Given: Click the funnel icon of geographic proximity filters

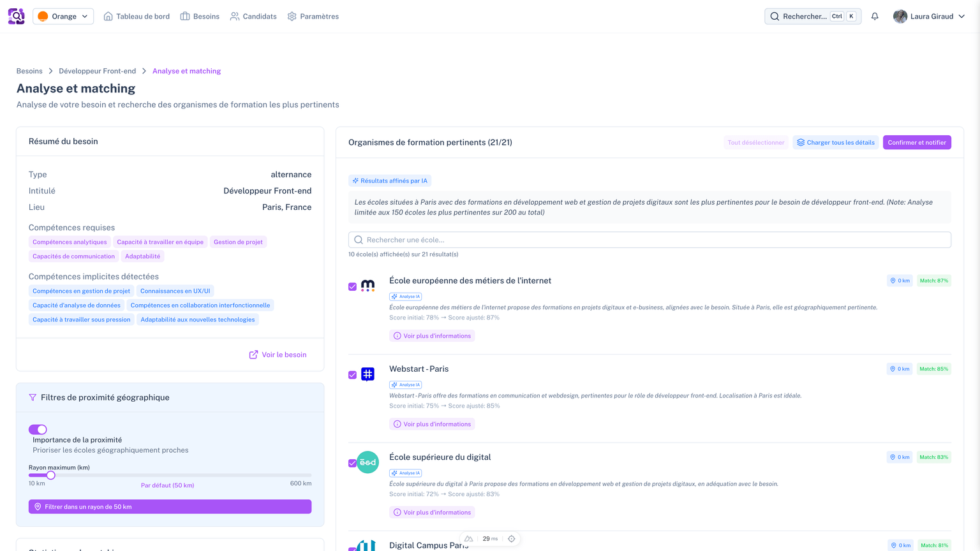Looking at the screenshot, I should click(x=33, y=397).
